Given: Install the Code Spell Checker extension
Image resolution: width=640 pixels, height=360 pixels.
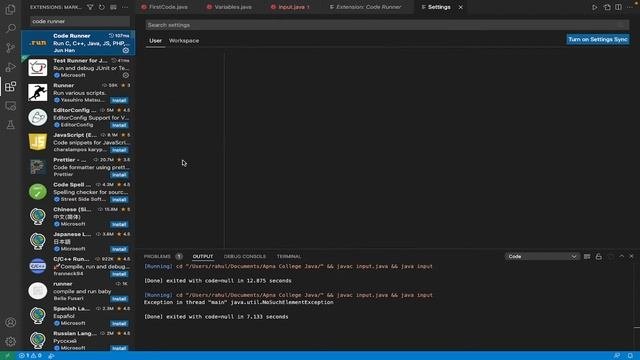Looking at the screenshot, I should (x=119, y=200).
